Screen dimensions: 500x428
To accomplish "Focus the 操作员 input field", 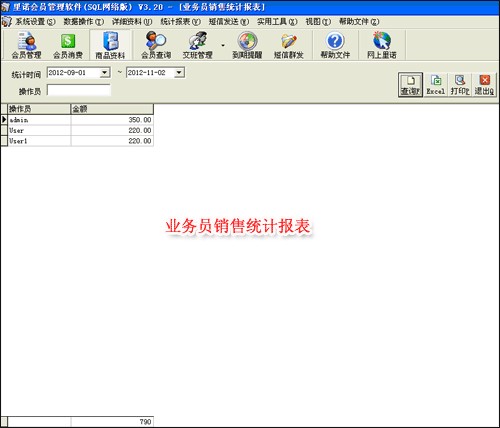I will 79,90.
